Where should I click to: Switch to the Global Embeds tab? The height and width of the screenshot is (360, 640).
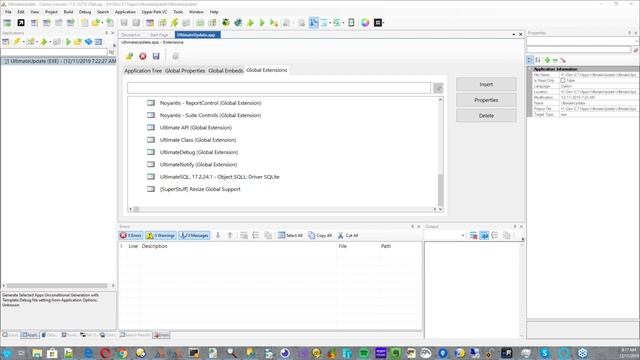point(226,71)
